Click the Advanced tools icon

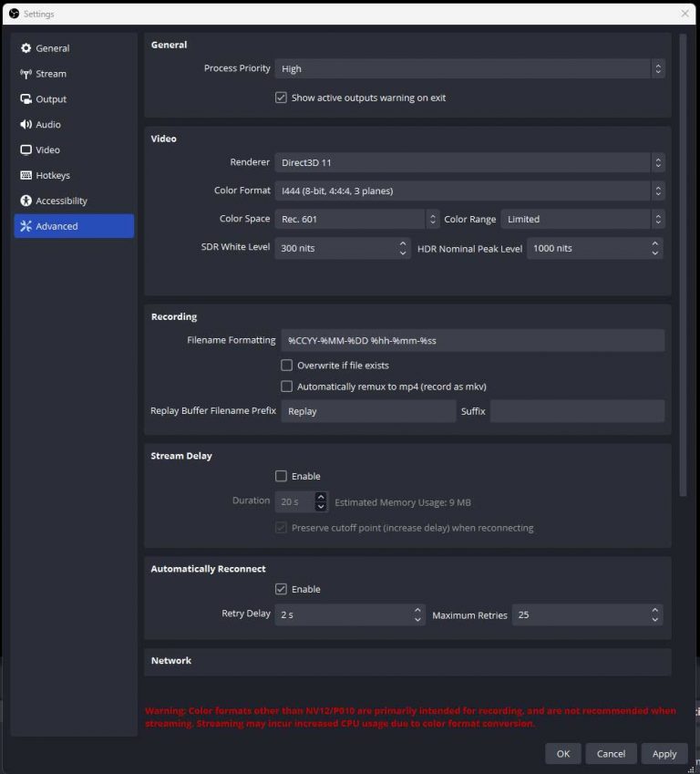click(x=26, y=226)
